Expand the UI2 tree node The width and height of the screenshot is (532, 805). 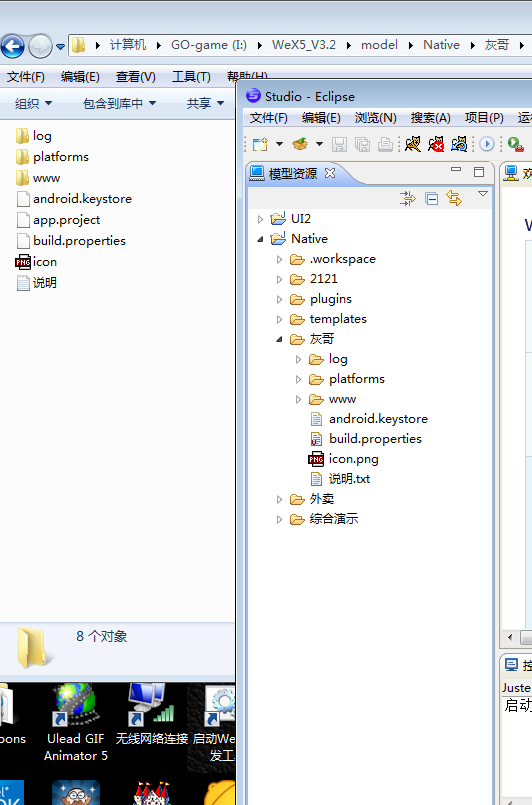click(x=260, y=219)
